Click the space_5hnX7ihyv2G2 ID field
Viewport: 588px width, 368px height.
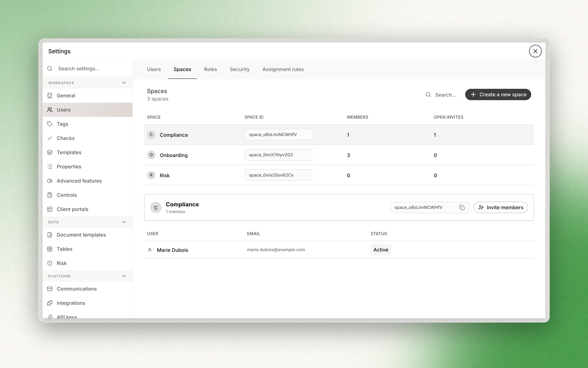tap(279, 155)
